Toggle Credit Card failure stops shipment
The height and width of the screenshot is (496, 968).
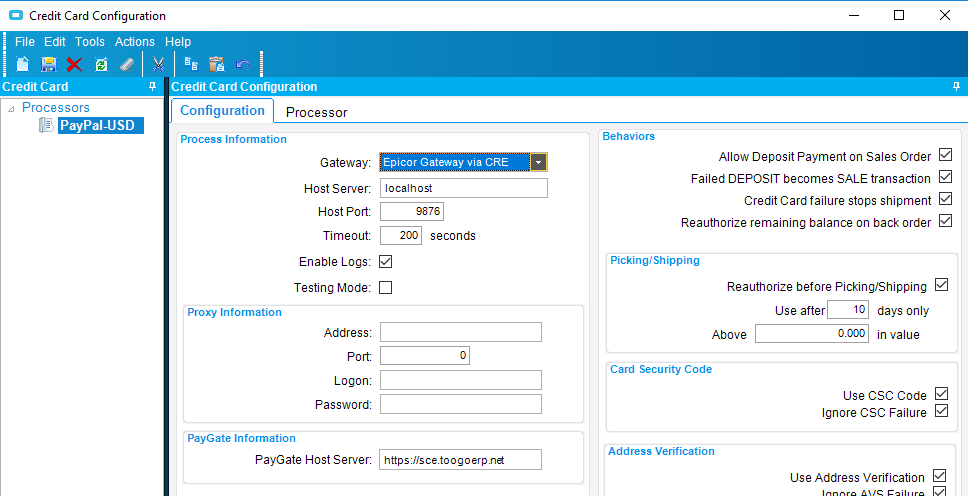pyautogui.click(x=945, y=199)
